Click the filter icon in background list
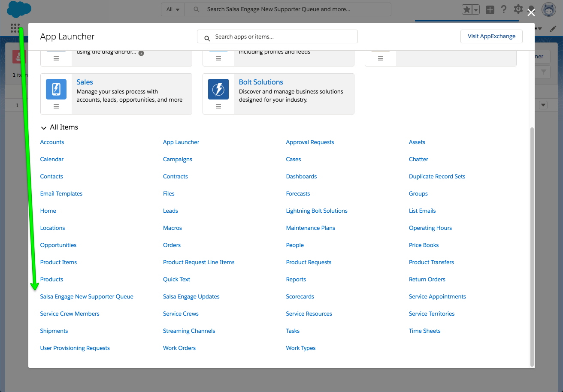The width and height of the screenshot is (563, 392). point(544,72)
